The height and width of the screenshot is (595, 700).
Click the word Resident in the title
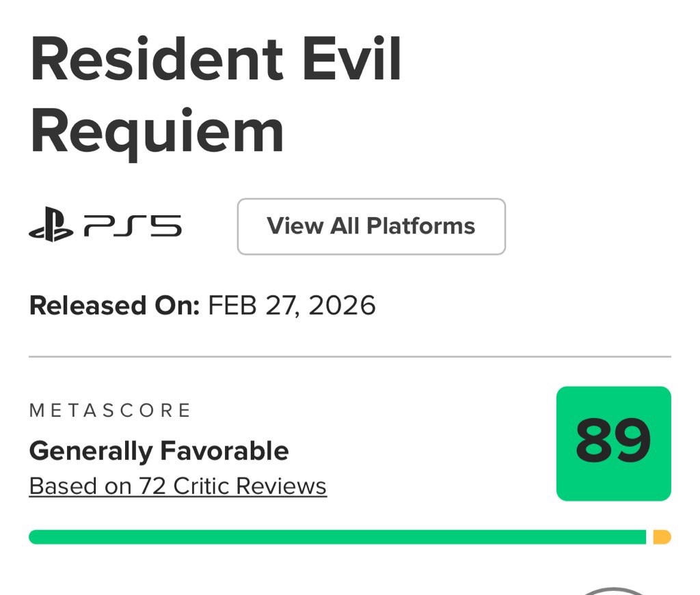pyautogui.click(x=157, y=61)
